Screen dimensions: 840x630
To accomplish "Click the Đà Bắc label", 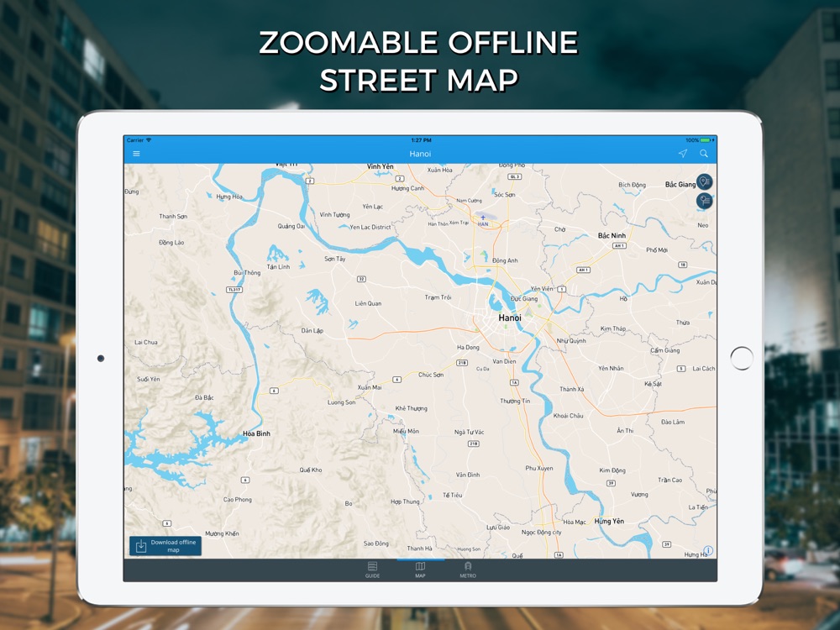I will tap(204, 397).
